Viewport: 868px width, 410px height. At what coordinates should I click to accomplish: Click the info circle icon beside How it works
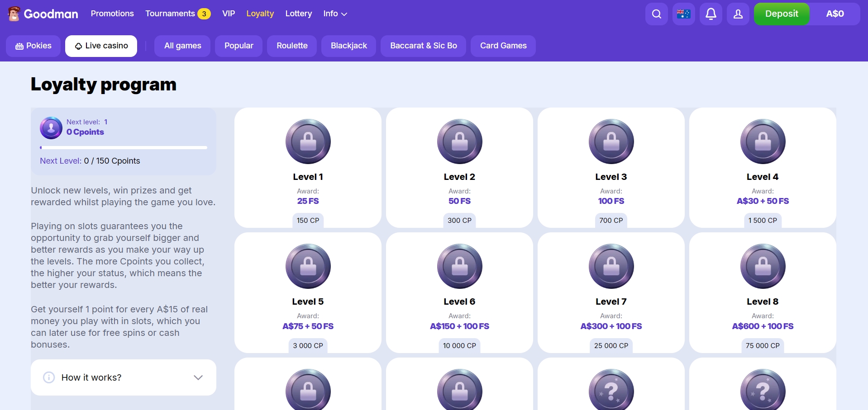pos(48,377)
